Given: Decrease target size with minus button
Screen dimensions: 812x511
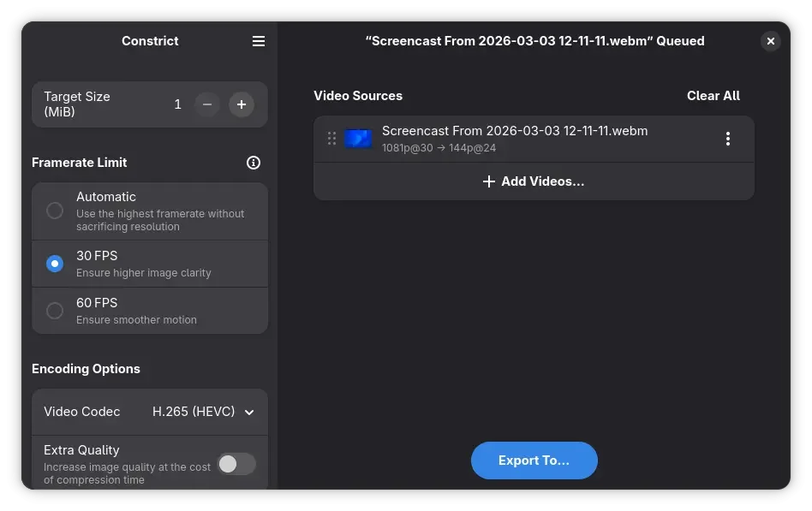Looking at the screenshot, I should pos(207,104).
